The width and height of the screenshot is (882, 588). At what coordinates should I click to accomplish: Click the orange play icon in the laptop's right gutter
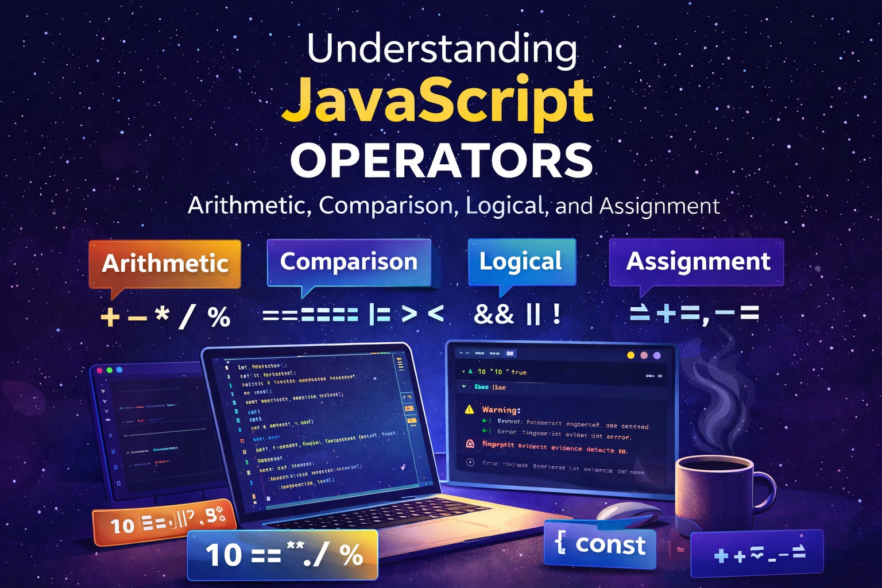409,408
